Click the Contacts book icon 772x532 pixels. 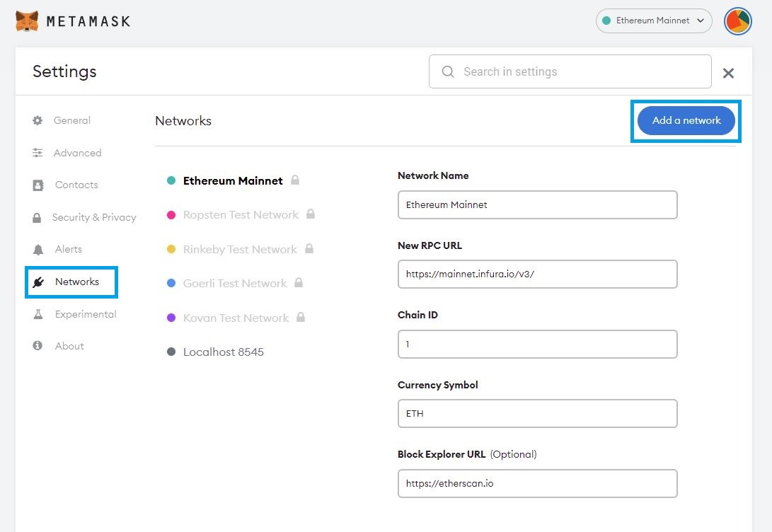[x=38, y=185]
